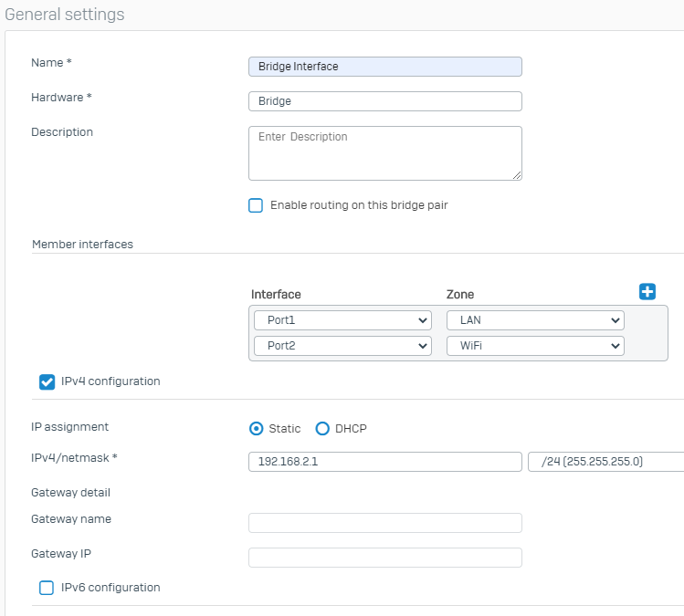Change the WiFi zone selection dropdown
684x616 pixels.
(x=535, y=346)
